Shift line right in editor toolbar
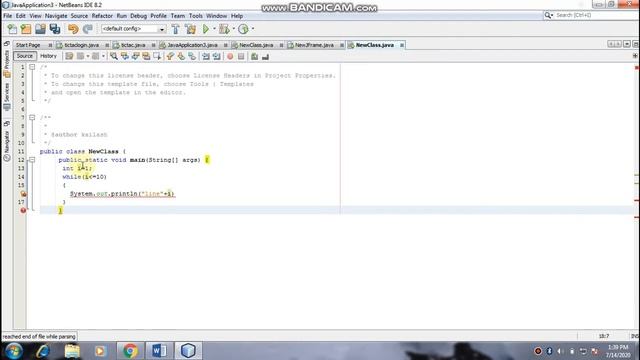 coord(216,56)
